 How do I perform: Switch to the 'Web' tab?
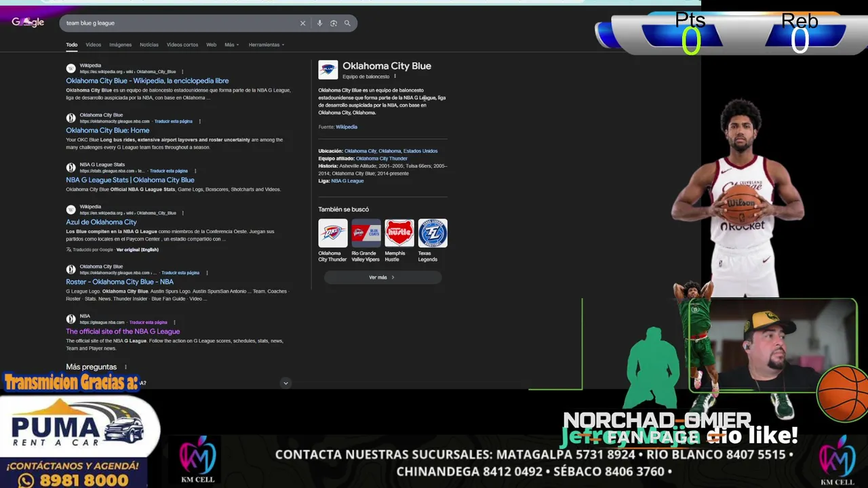tap(211, 45)
